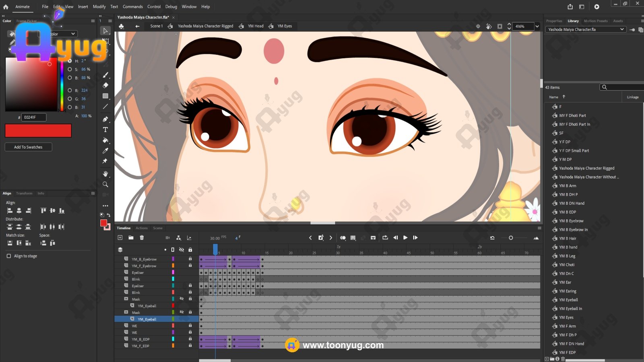Select the Rectangle tool
The height and width of the screenshot is (362, 644).
pyautogui.click(x=105, y=96)
